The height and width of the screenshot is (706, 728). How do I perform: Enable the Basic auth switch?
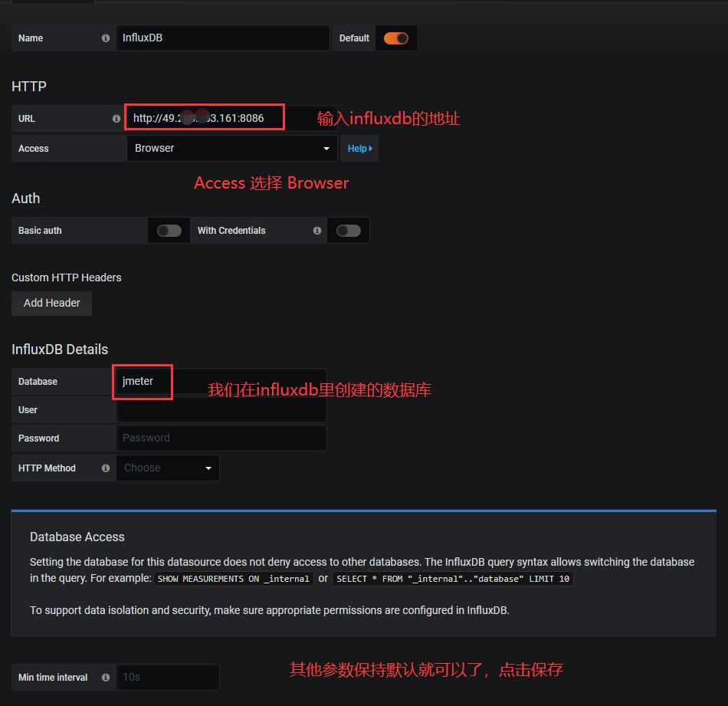[169, 231]
